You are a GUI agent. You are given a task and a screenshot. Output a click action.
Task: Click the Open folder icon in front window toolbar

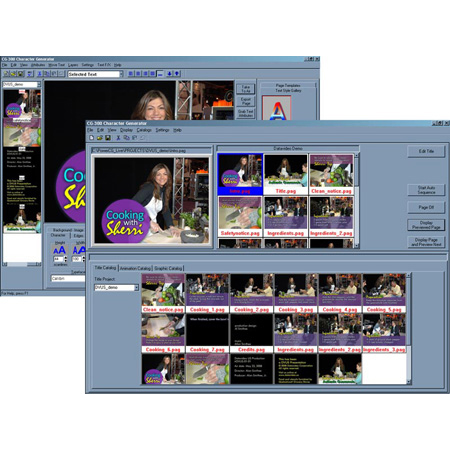[x=100, y=138]
